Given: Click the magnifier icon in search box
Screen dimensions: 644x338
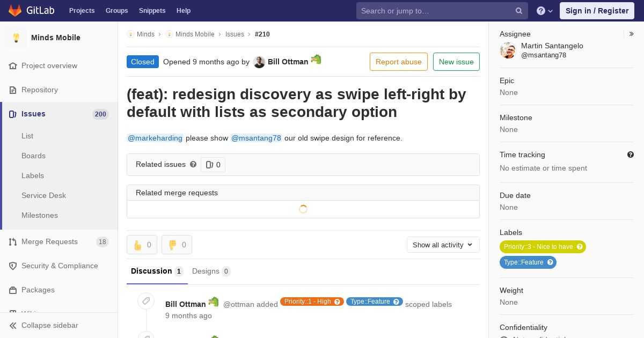Looking at the screenshot, I should pyautogui.click(x=519, y=11).
